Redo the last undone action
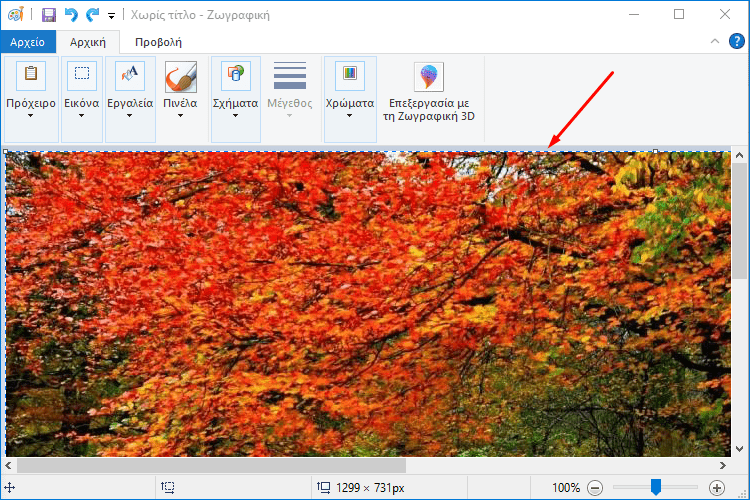750x500 pixels. pos(92,15)
